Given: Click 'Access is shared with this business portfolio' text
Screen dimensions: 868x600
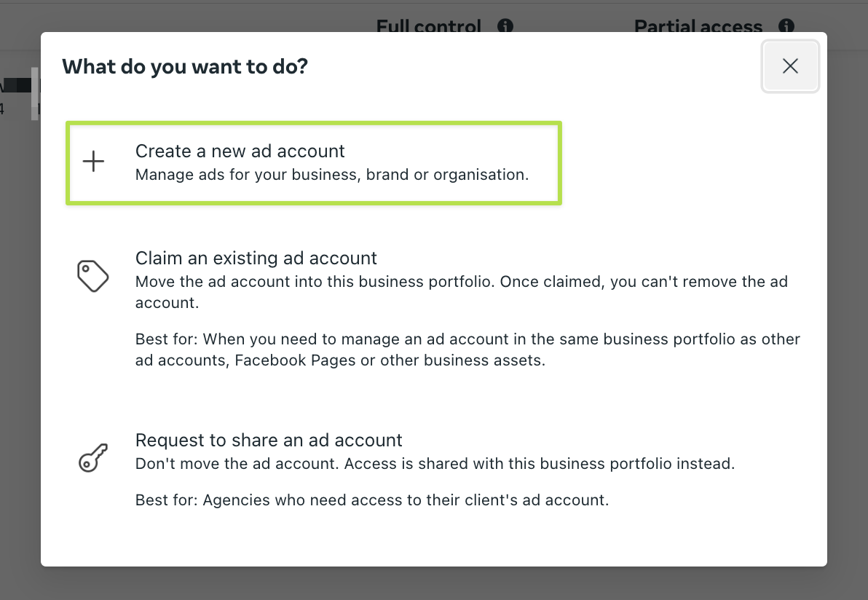Looking at the screenshot, I should tap(540, 463).
